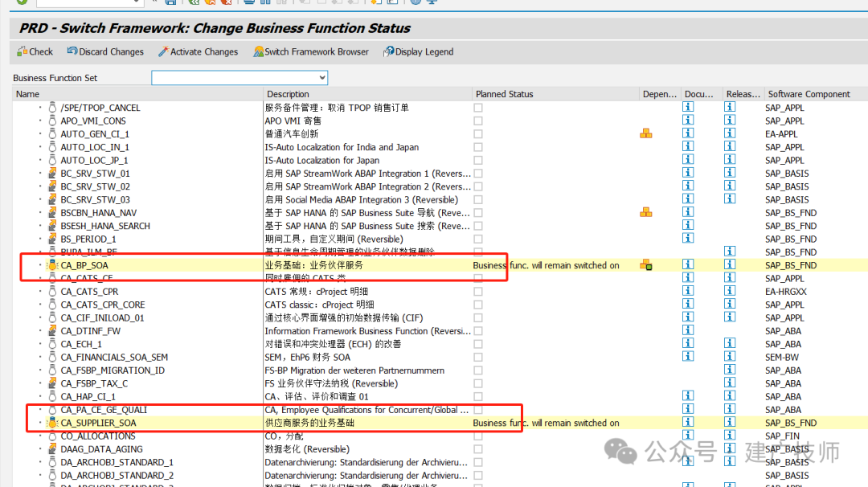Click CA_BP_SOA planned status text
The width and height of the screenshot is (868, 487).
click(546, 266)
